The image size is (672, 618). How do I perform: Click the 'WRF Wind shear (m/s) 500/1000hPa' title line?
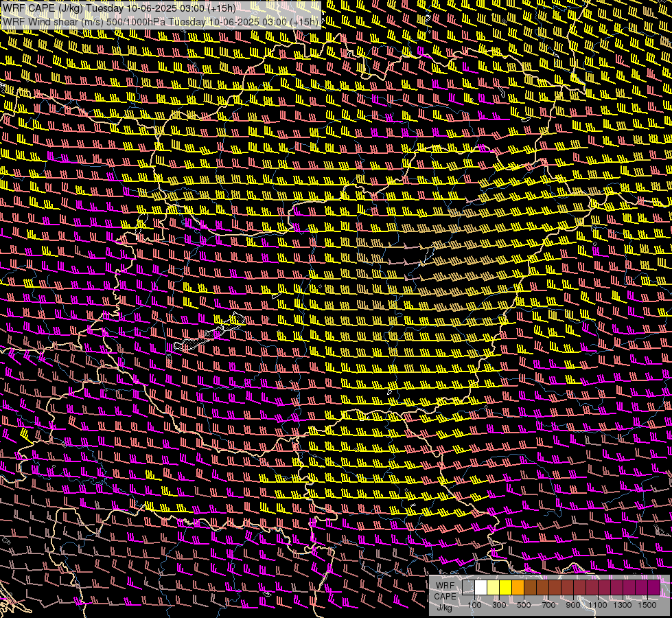[161, 22]
